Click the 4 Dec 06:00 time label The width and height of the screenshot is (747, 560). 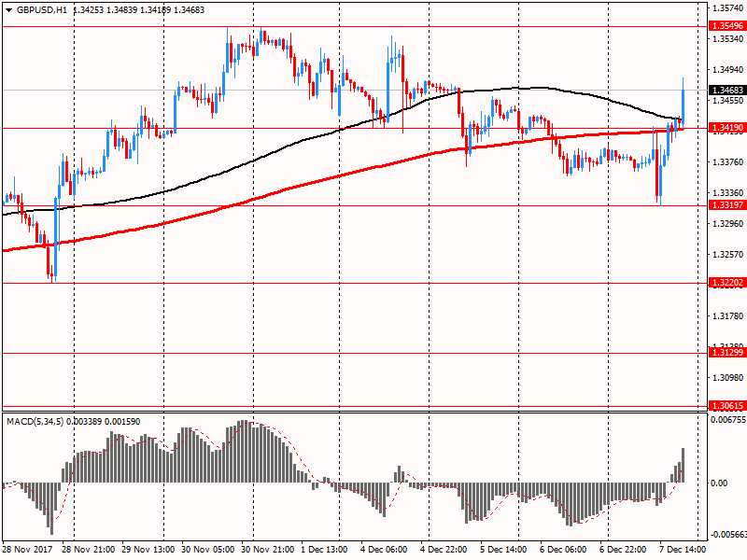[x=384, y=550]
